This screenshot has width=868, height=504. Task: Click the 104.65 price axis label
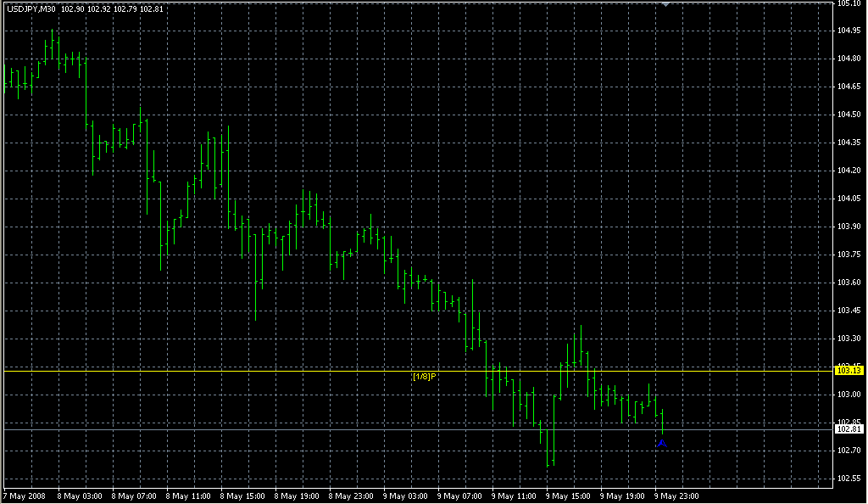(x=849, y=87)
